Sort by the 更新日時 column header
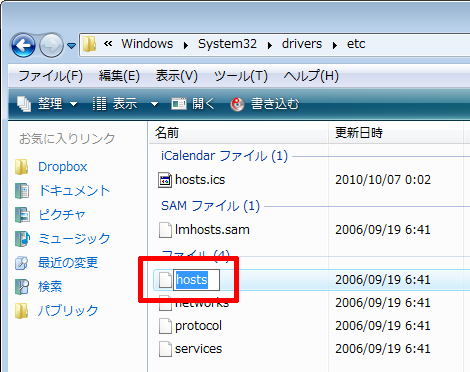This screenshot has height=372, width=470. (396, 133)
